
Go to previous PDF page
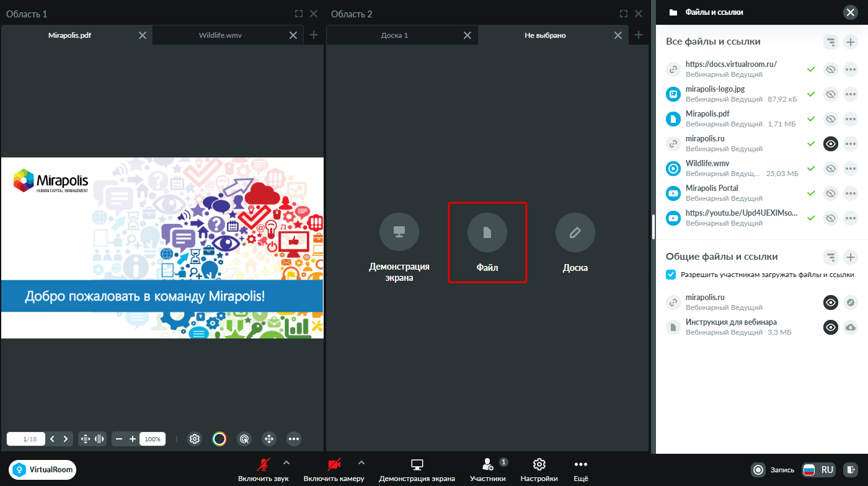point(52,439)
